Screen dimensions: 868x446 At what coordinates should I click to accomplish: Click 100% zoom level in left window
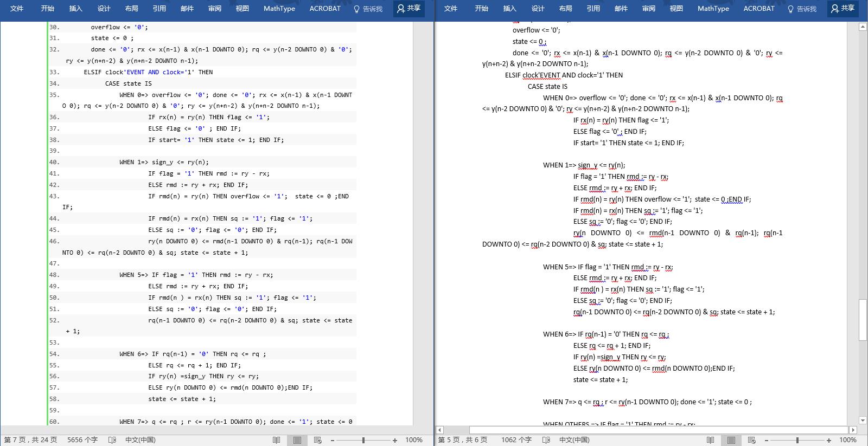click(414, 440)
